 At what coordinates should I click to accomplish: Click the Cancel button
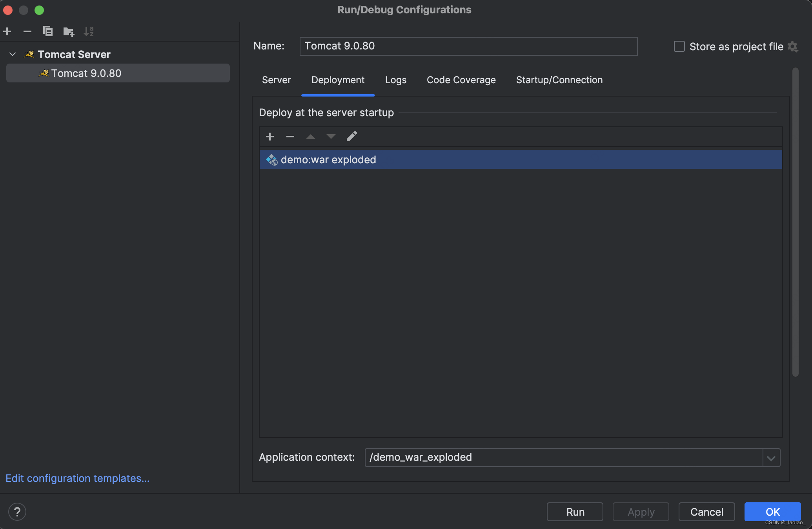pos(707,512)
